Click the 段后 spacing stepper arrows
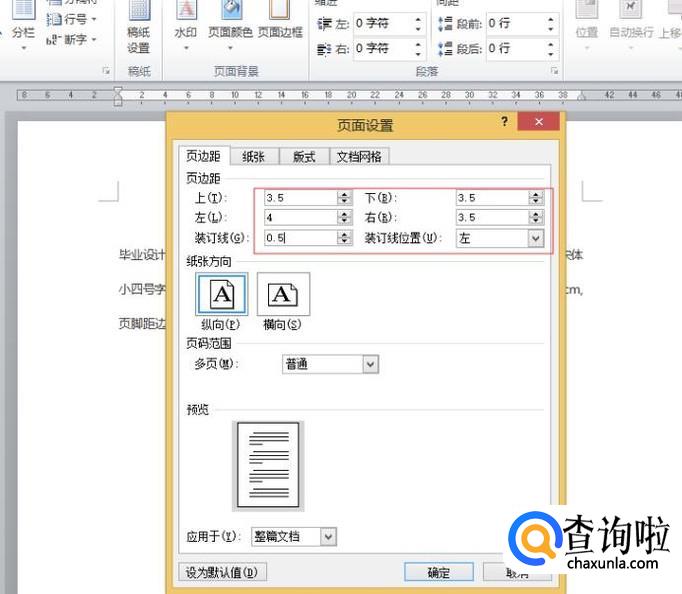Viewport: 682px width, 594px height. click(551, 48)
